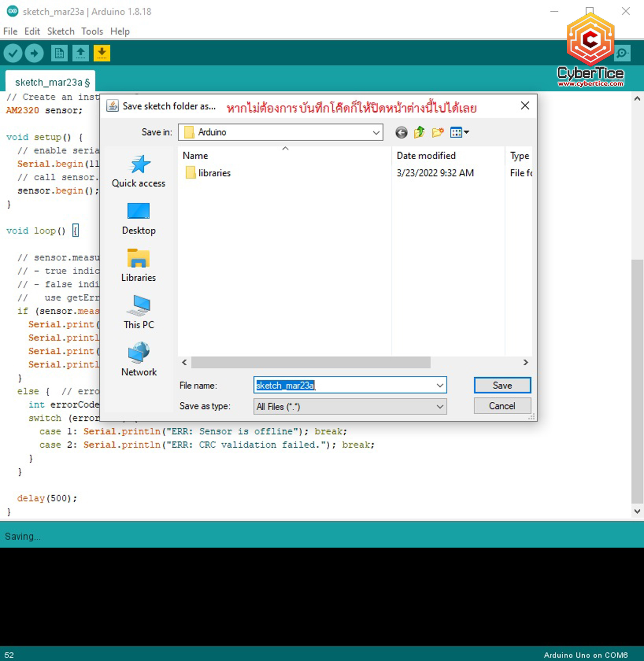The image size is (644, 661).
Task: Click the Open sketch toolbar icon
Action: tap(80, 53)
